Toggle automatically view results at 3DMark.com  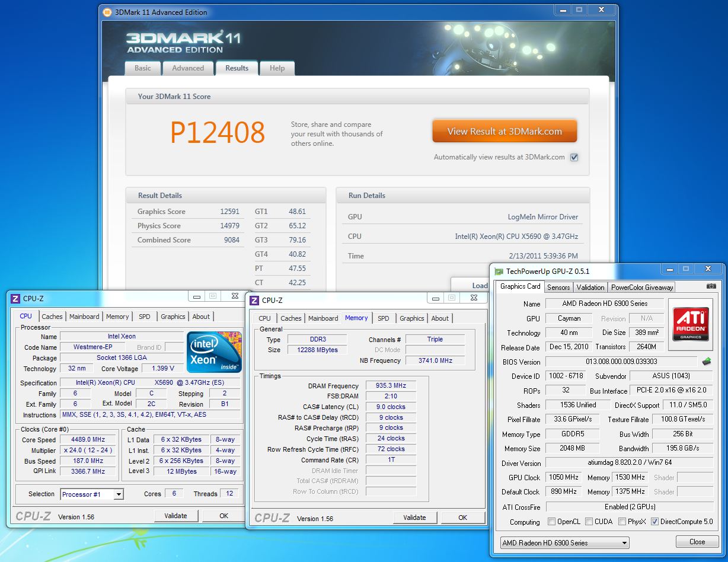[x=574, y=157]
